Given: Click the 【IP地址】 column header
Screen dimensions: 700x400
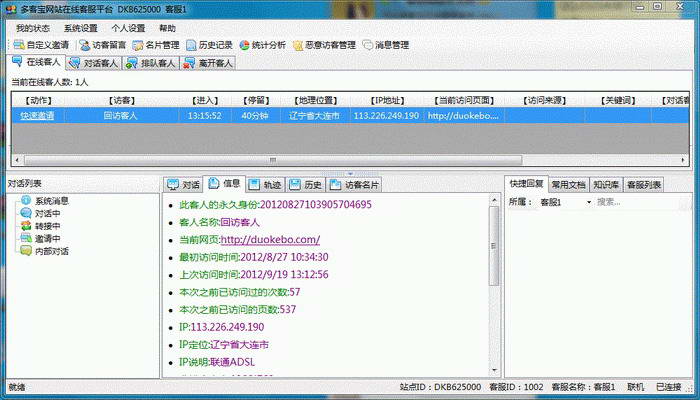Looking at the screenshot, I should click(x=388, y=100).
